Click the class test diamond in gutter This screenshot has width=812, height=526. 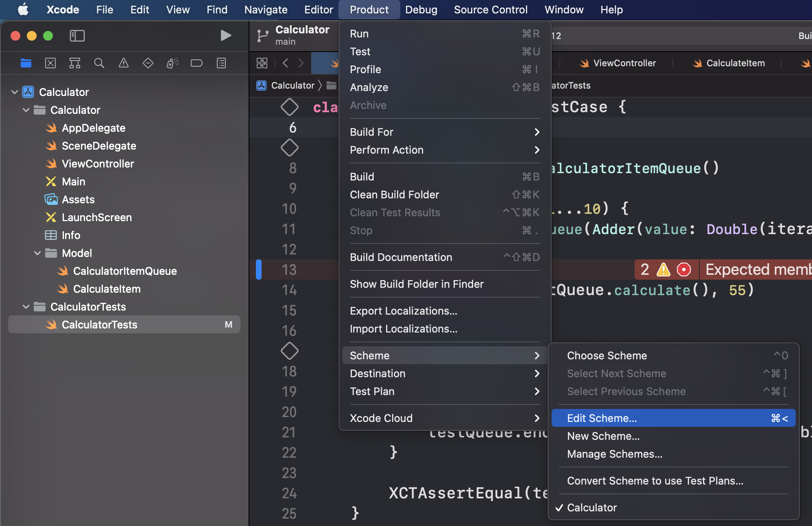coord(290,107)
